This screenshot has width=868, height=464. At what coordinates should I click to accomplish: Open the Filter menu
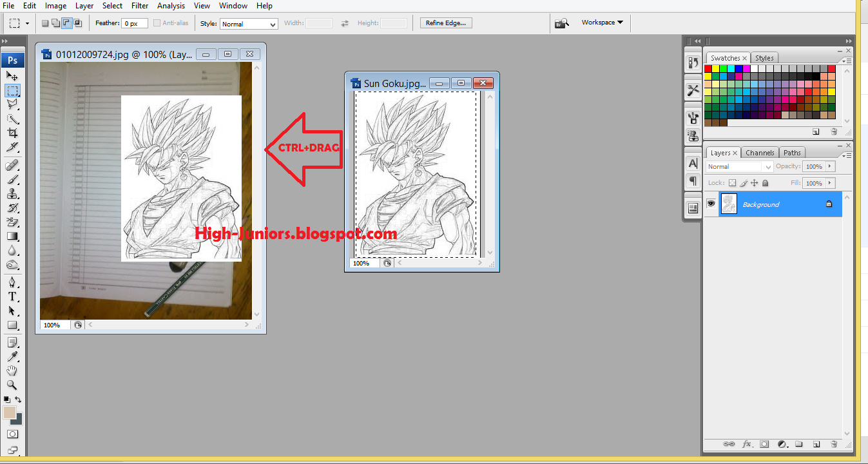(140, 6)
